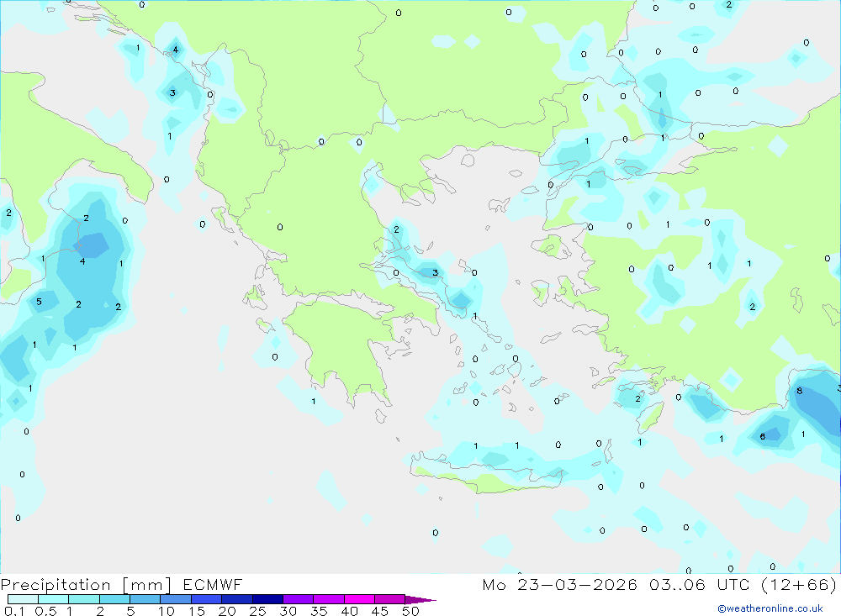This screenshot has width=841, height=616.
Task: Click the "8" precipitation value on map
Action: pos(799,391)
